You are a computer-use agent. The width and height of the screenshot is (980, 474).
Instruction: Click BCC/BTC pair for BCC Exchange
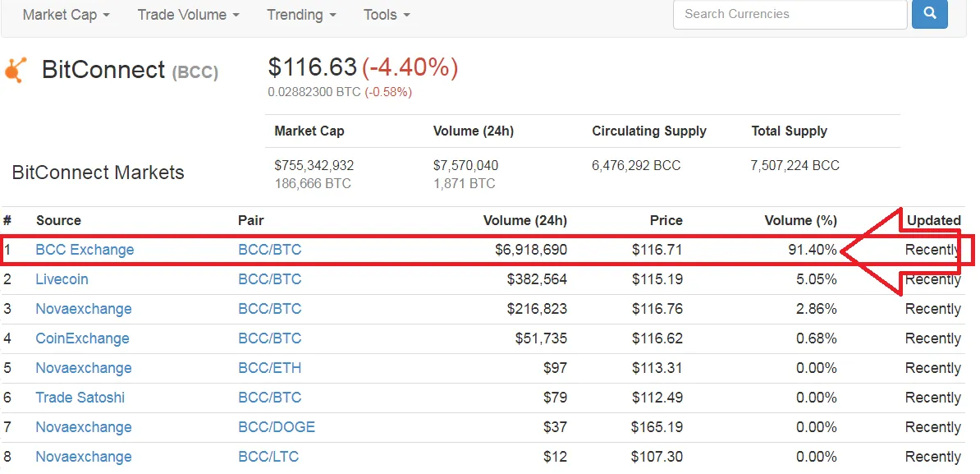[x=269, y=250]
